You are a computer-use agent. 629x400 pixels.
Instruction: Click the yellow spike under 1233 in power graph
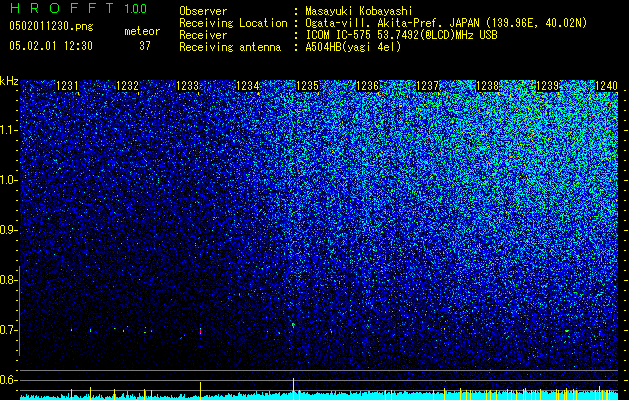pyautogui.click(x=200, y=391)
